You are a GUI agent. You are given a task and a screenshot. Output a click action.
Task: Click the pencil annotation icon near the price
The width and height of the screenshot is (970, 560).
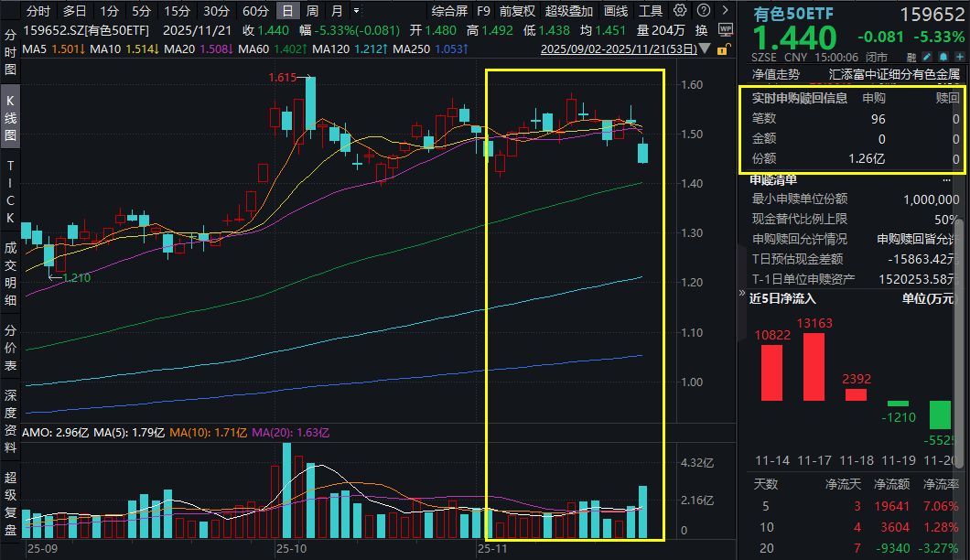pyautogui.click(x=926, y=57)
